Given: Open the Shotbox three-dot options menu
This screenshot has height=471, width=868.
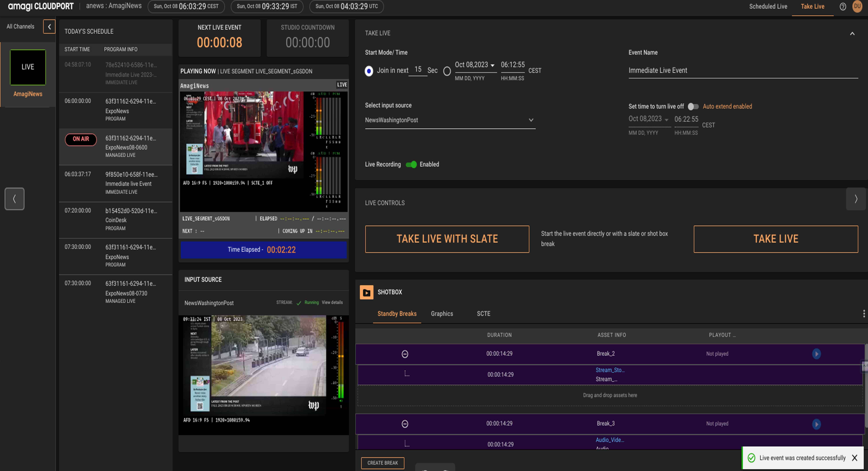Looking at the screenshot, I should point(864,313).
